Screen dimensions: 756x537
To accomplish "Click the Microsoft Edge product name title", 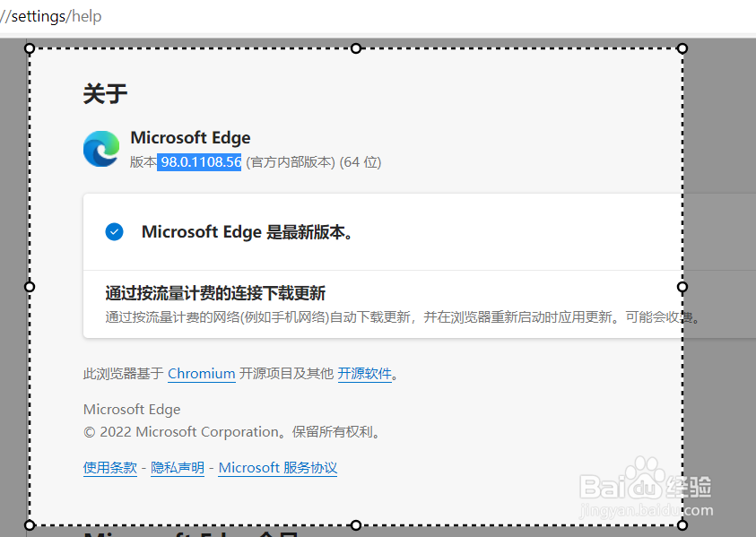I will (x=190, y=138).
